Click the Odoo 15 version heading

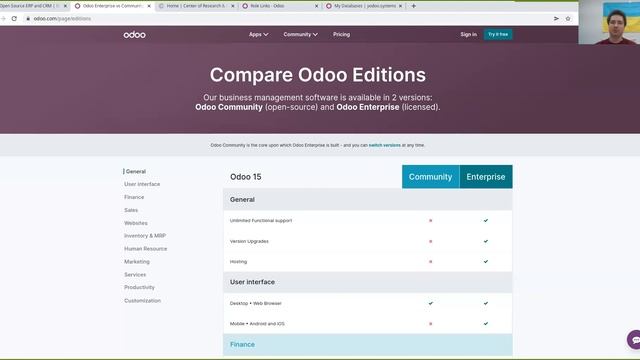246,177
